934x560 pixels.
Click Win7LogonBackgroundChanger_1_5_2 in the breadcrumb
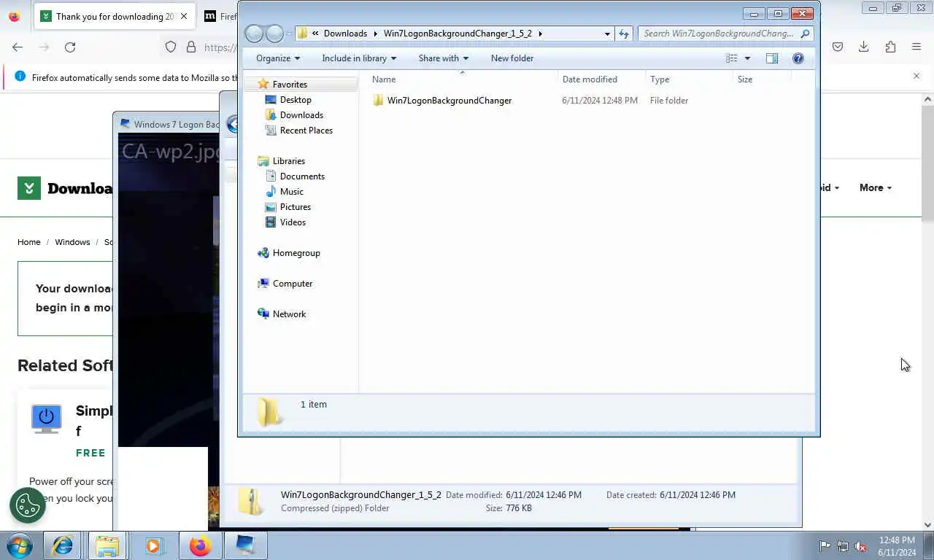458,34
